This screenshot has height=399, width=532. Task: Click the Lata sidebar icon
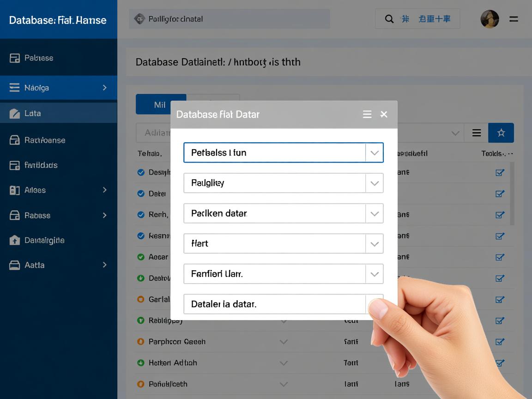point(15,113)
